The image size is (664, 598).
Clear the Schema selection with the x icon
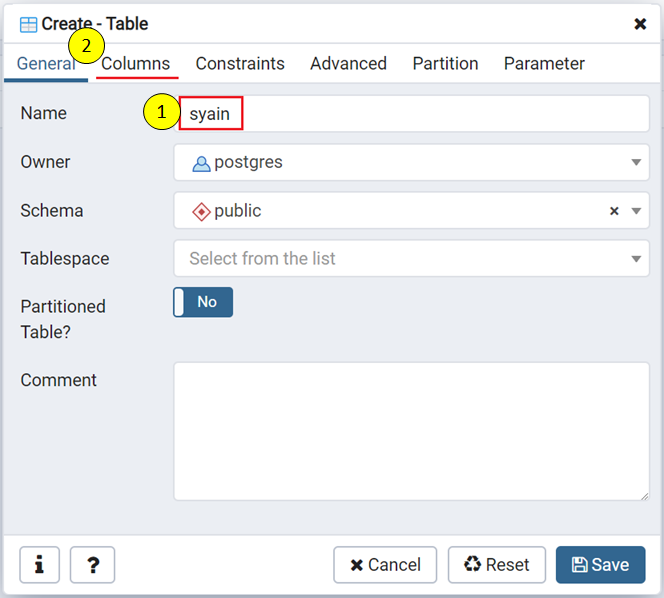614,211
